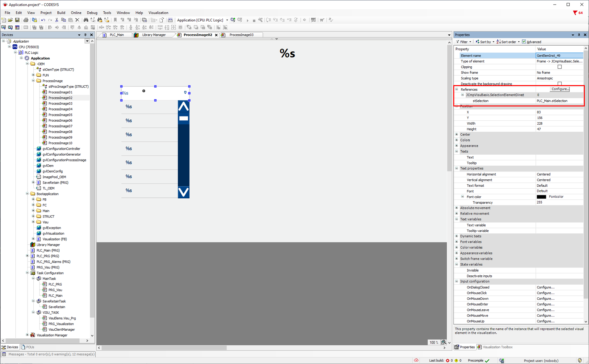Open the Sort by dropdown
This screenshot has height=364, width=589.
(x=485, y=42)
